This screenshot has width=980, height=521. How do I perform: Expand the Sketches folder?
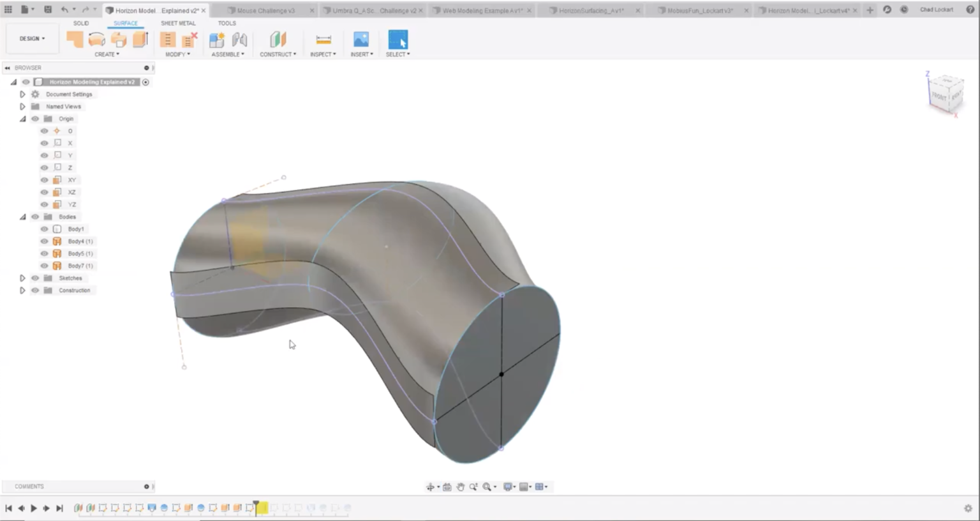point(22,278)
